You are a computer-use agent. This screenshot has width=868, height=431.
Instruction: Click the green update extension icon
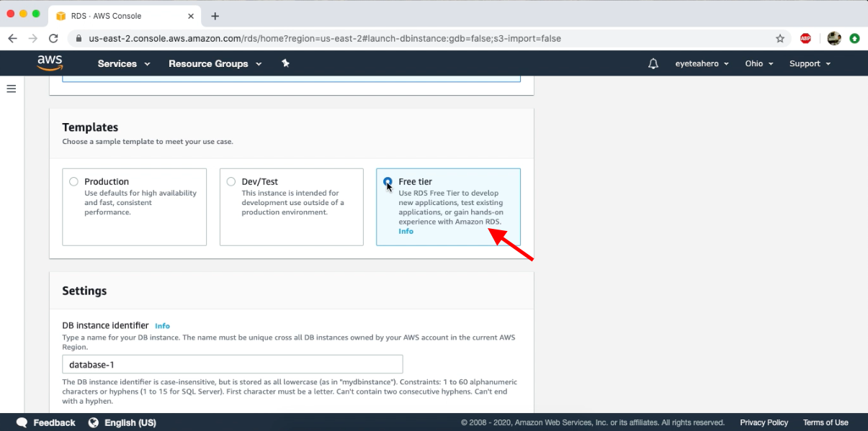point(854,38)
